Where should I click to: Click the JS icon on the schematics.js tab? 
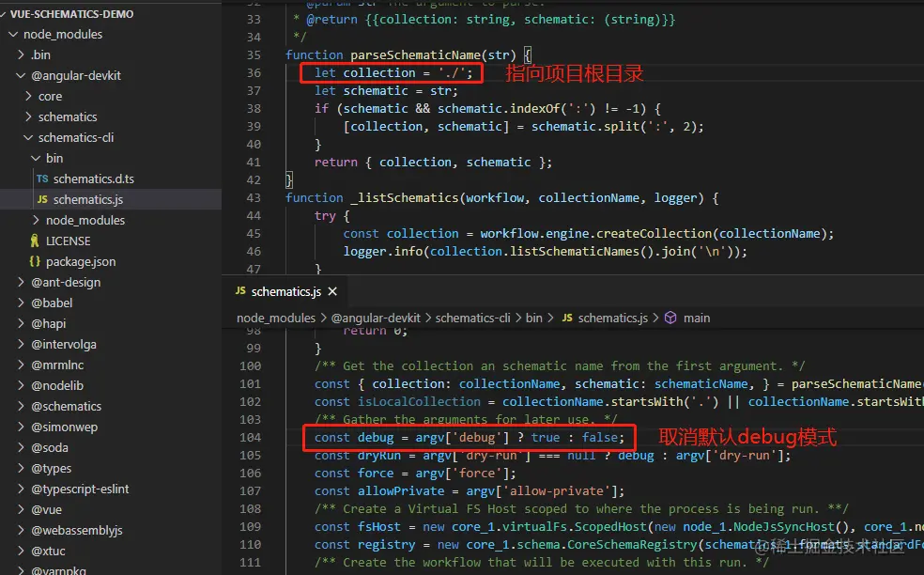[240, 290]
